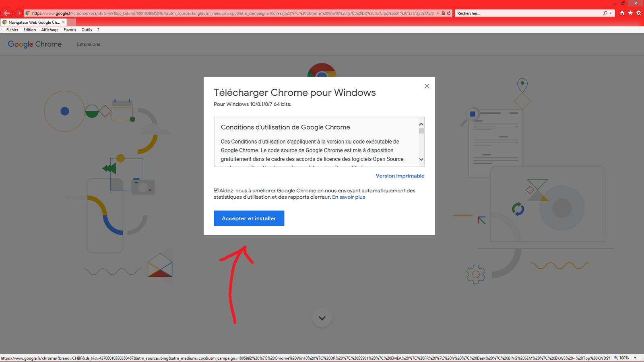Click the browser Back arrow button
Image resolution: width=644 pixels, height=362 pixels.
[x=7, y=13]
